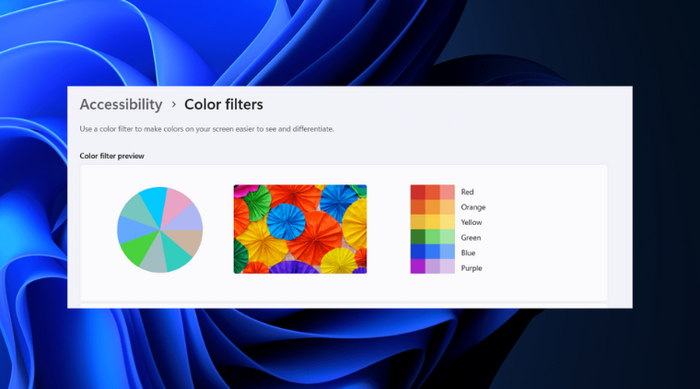
Task: Click the light pink swatch in Red row
Action: point(447,192)
